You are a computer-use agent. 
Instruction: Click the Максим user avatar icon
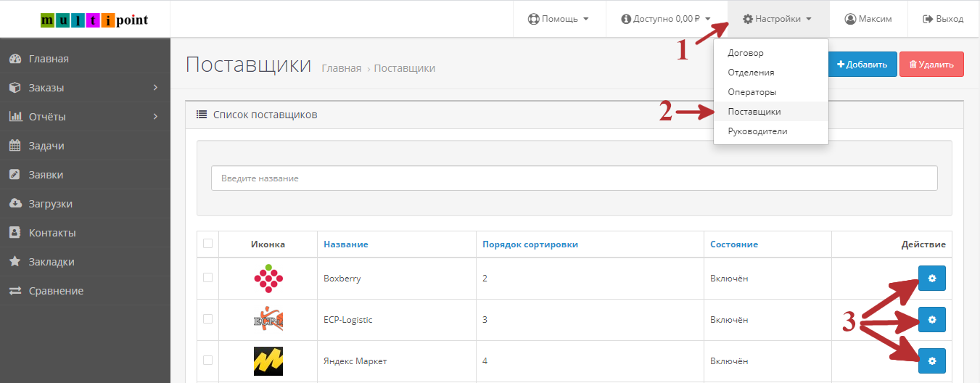[850, 19]
